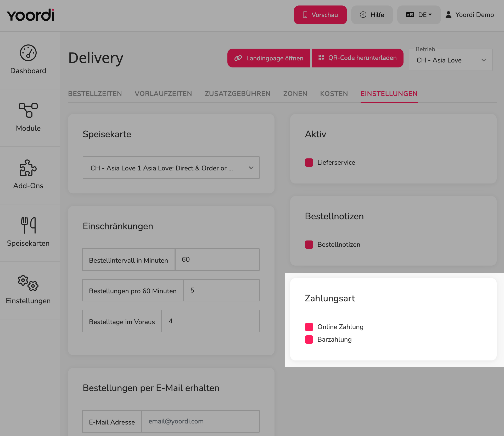This screenshot has width=504, height=436.
Task: Click the yoordi logo
Action: [x=31, y=15]
